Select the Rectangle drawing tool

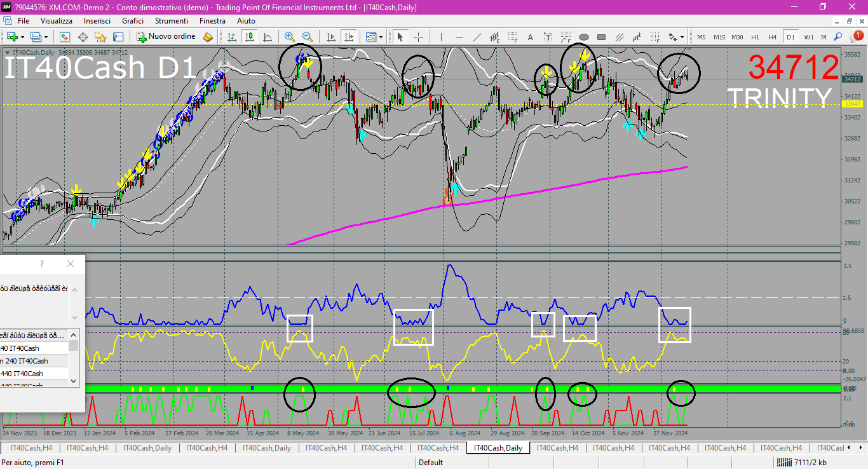602,37
